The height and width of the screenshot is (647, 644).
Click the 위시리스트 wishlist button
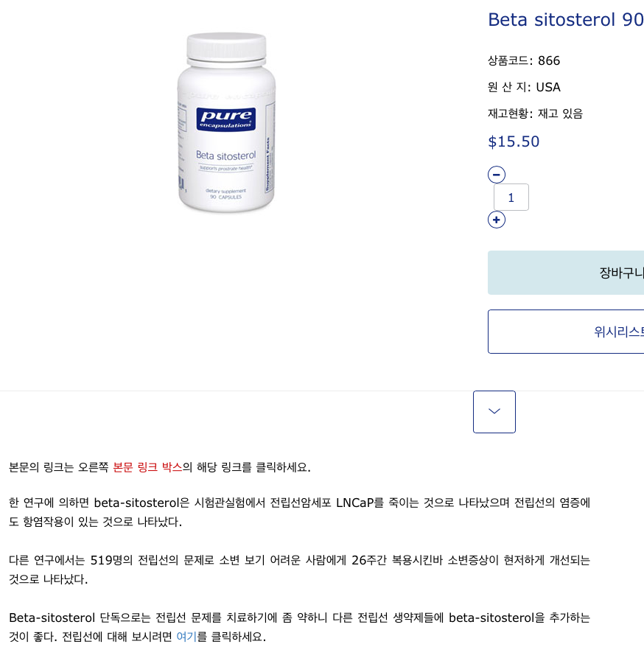pos(566,332)
